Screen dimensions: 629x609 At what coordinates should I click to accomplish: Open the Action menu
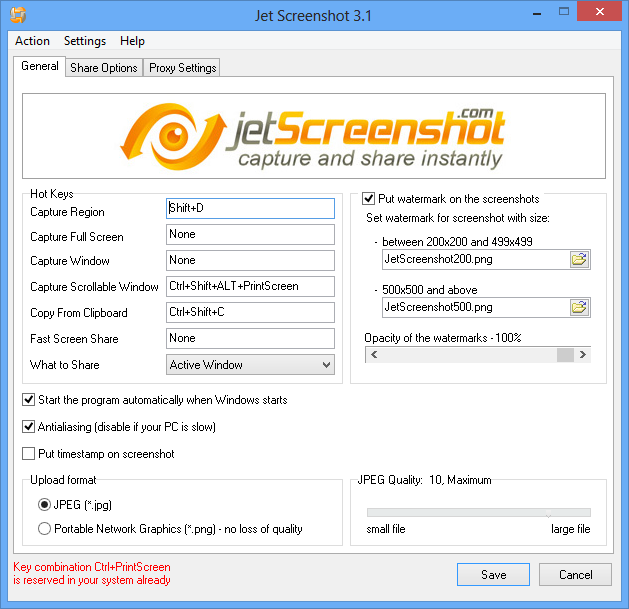(x=32, y=41)
